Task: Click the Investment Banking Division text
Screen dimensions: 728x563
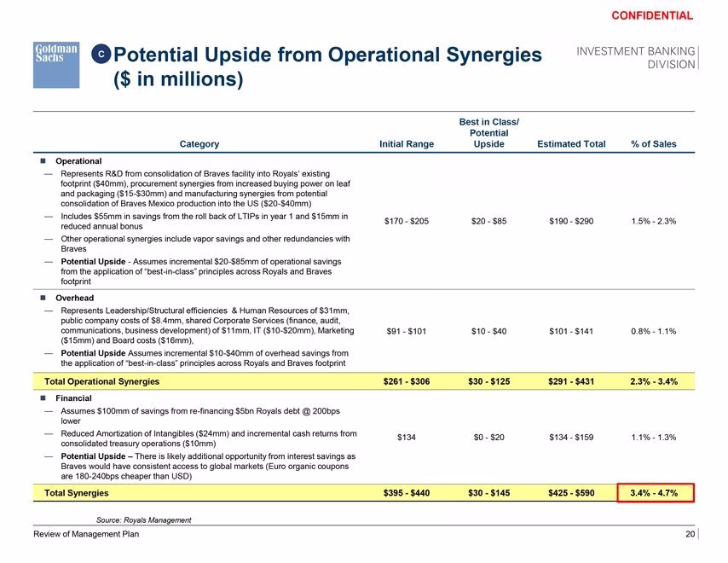Action: 636,58
